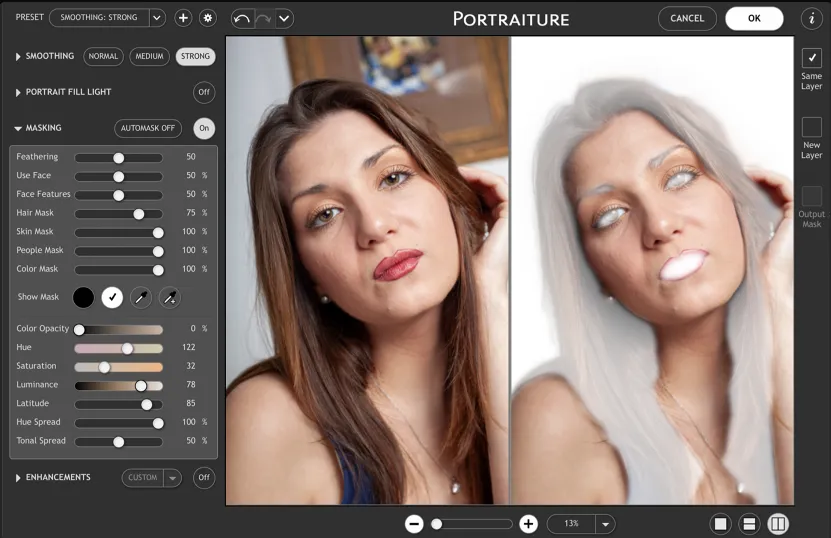This screenshot has width=831, height=538.
Task: Select the Strong smoothing option
Action: pyautogui.click(x=195, y=57)
